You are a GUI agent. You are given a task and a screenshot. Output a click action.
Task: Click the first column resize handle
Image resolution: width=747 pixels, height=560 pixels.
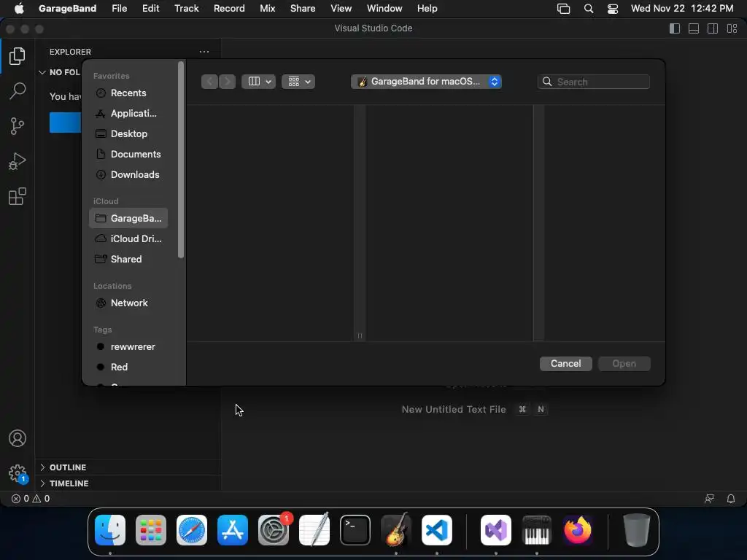point(360,335)
